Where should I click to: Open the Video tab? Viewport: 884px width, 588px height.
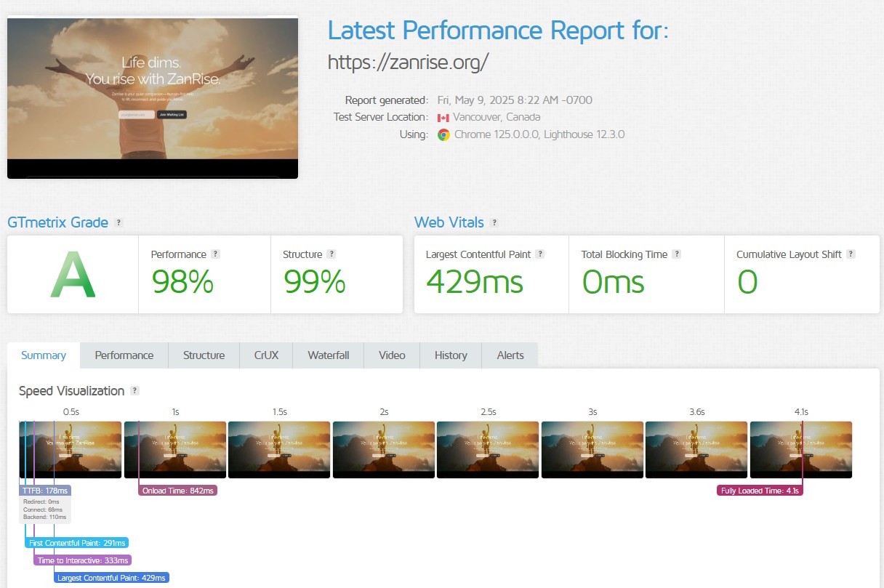point(392,355)
